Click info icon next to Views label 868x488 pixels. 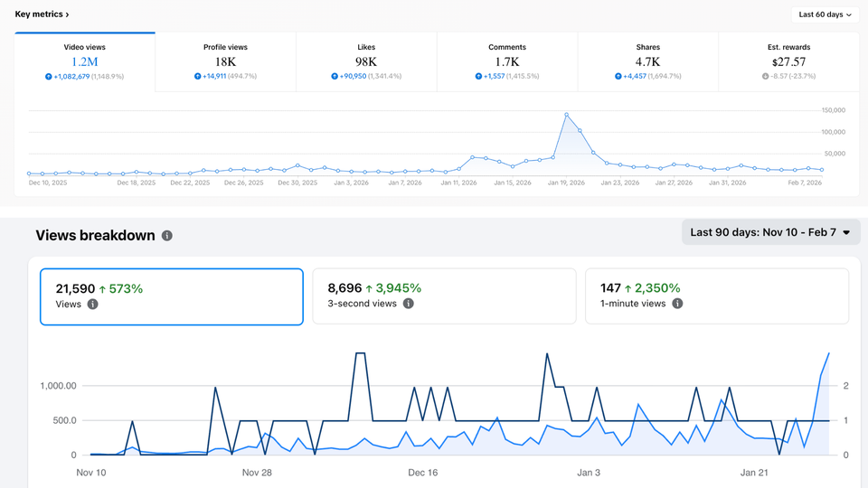(93, 305)
